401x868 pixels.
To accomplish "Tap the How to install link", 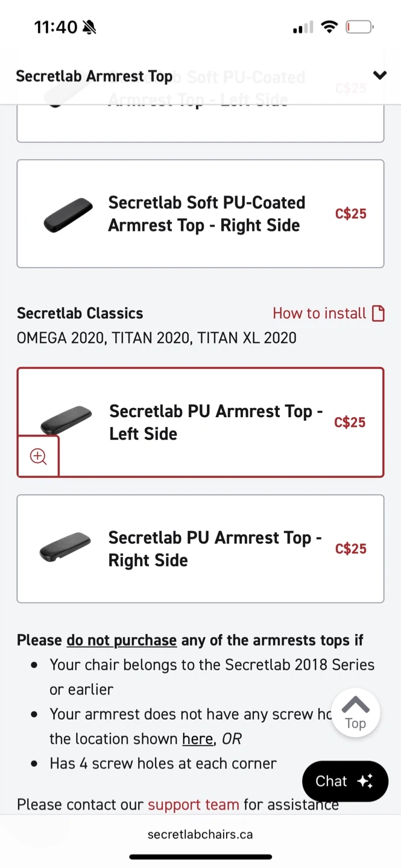I will coord(319,313).
